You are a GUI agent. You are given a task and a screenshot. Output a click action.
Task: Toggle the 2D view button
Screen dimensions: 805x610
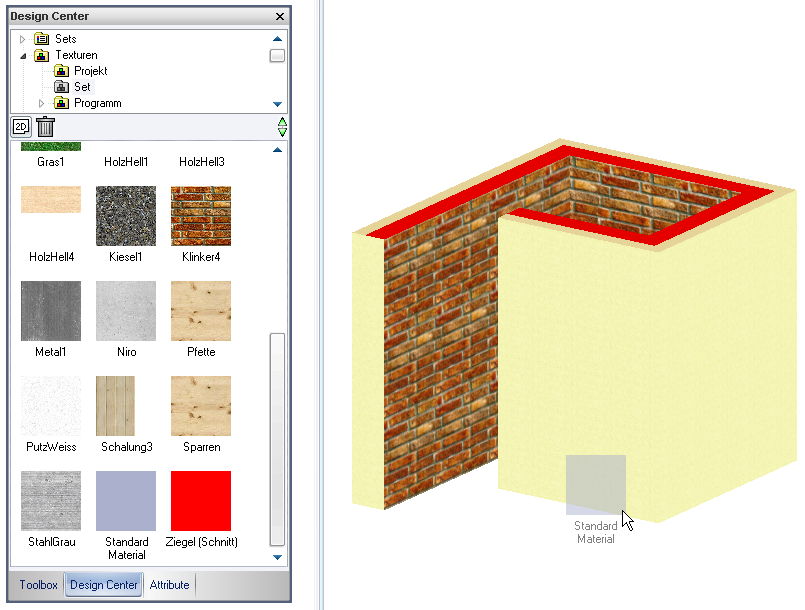[x=21, y=127]
